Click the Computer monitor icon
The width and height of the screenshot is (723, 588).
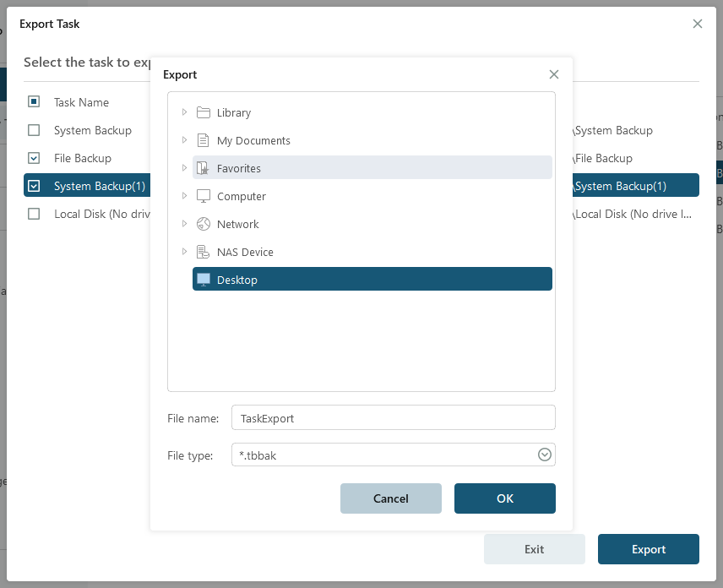[203, 196]
